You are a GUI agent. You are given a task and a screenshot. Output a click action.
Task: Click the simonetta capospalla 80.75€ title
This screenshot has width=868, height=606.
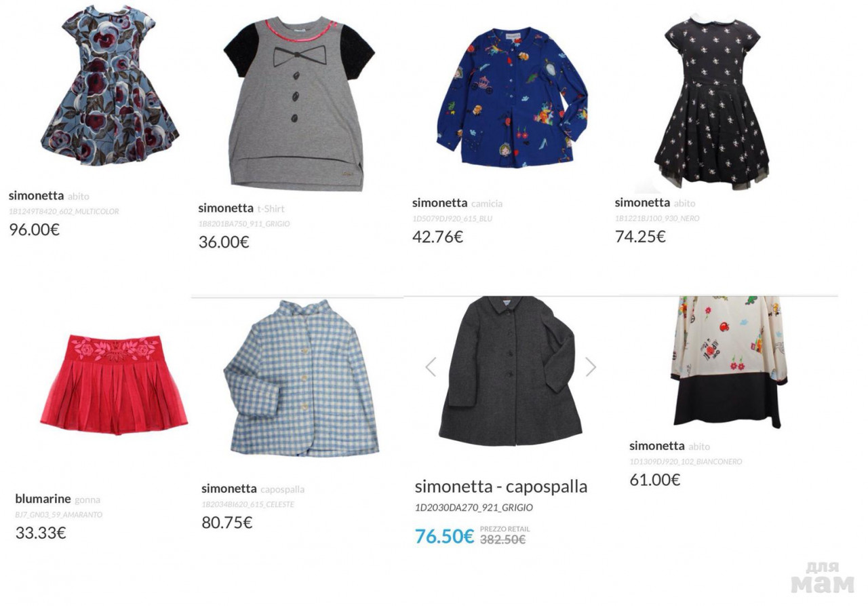pos(253,489)
